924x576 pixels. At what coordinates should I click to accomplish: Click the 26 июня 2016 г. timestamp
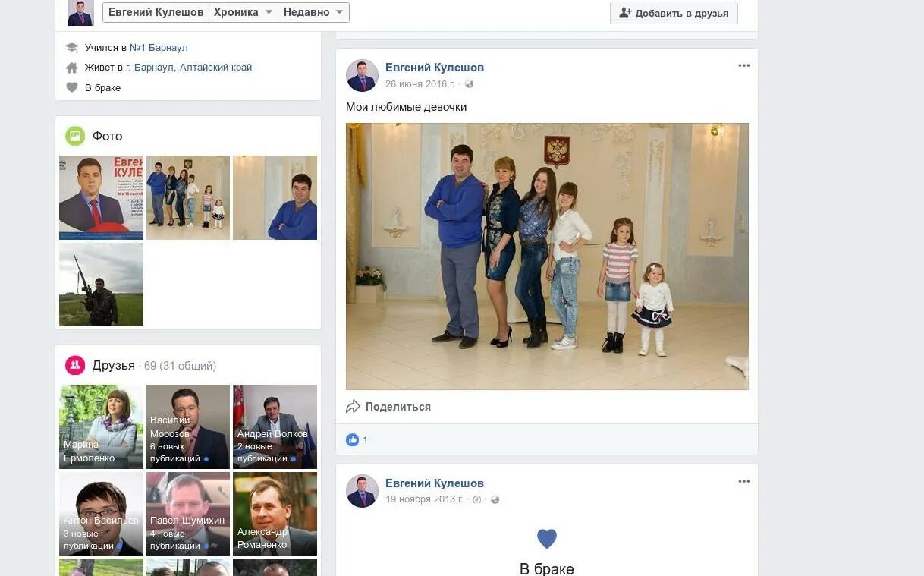pyautogui.click(x=420, y=84)
